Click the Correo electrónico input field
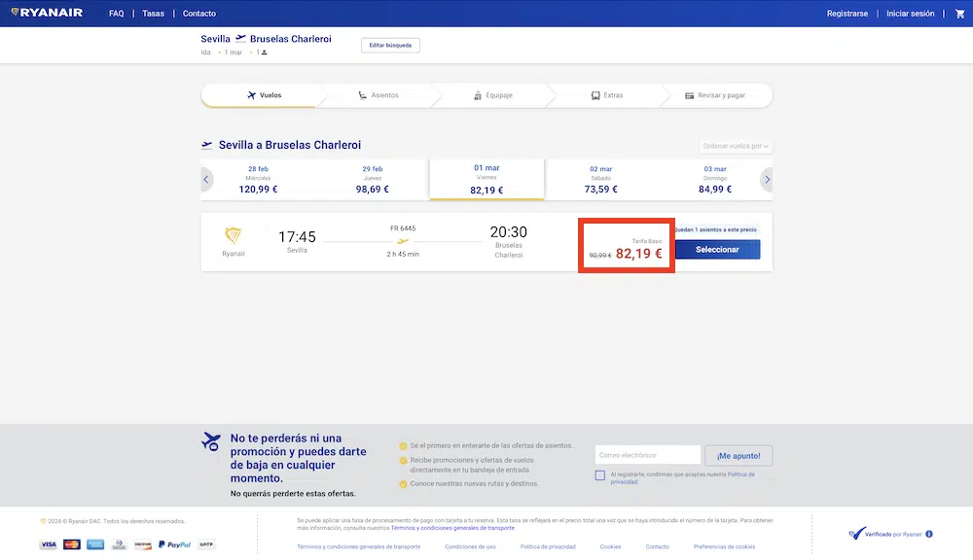973x560 pixels. (x=648, y=455)
